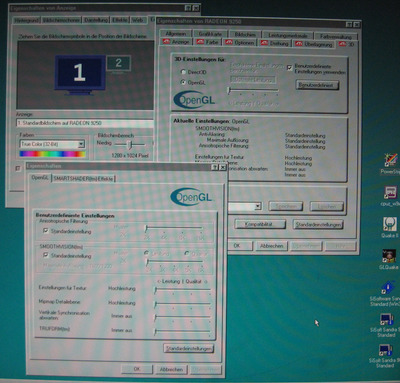Viewport: 400px width, 383px height.
Task: Launch the cpuz_w9x desktop shortcut
Action: point(391,195)
